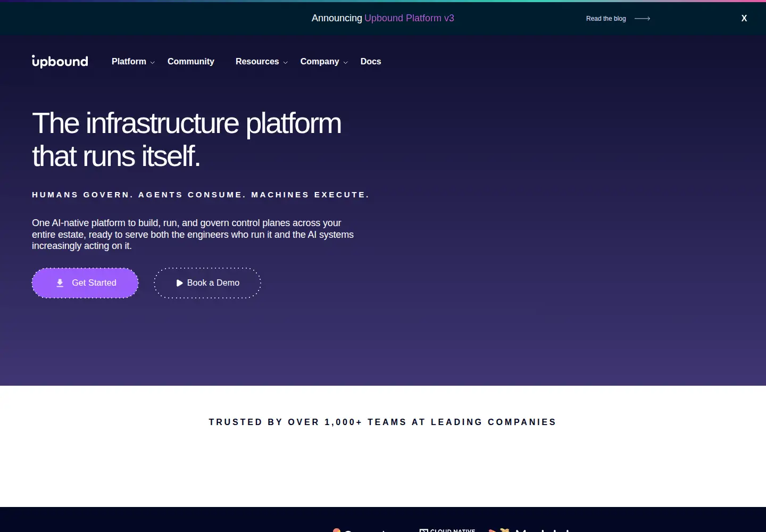Click the download icon in Get Started
The width and height of the screenshot is (766, 532).
[60, 283]
